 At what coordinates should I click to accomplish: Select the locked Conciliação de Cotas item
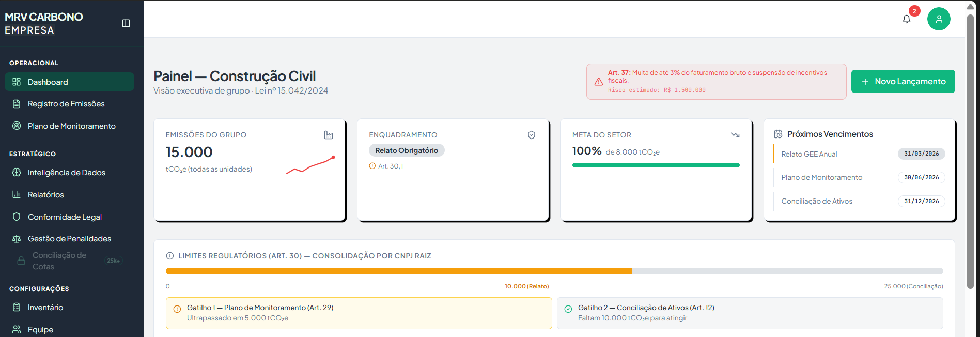tap(69, 261)
